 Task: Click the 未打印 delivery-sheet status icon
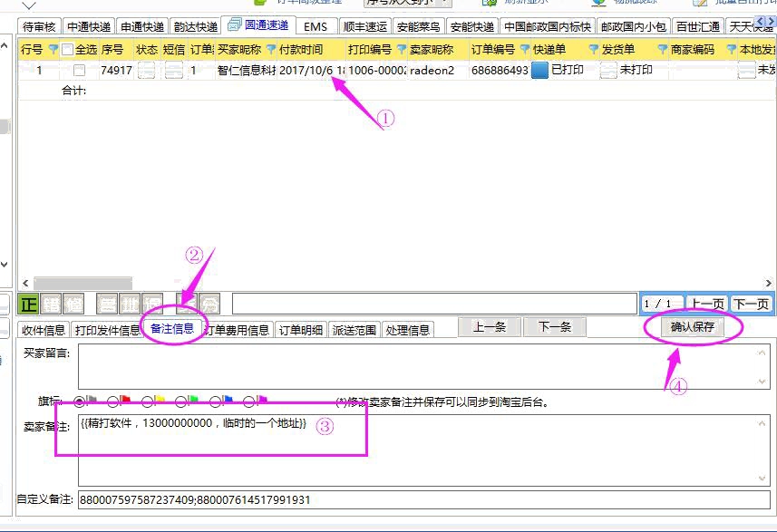click(x=608, y=70)
